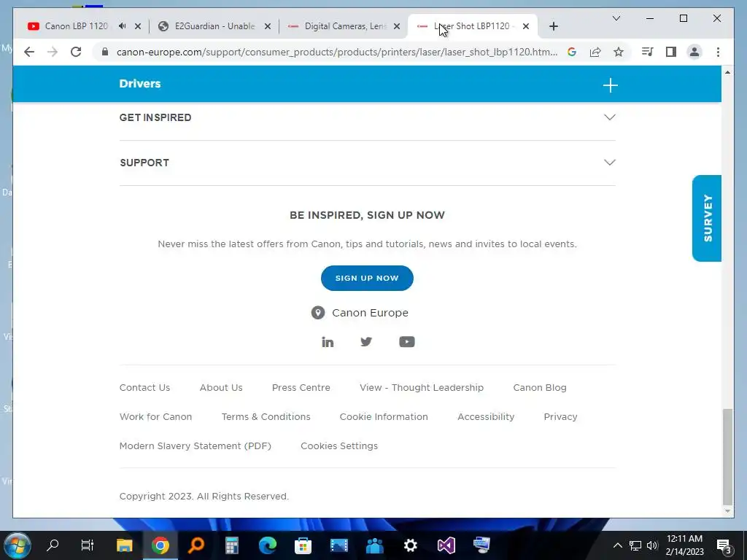Open Canon's LinkedIn page
The height and width of the screenshot is (560, 747).
click(x=328, y=342)
